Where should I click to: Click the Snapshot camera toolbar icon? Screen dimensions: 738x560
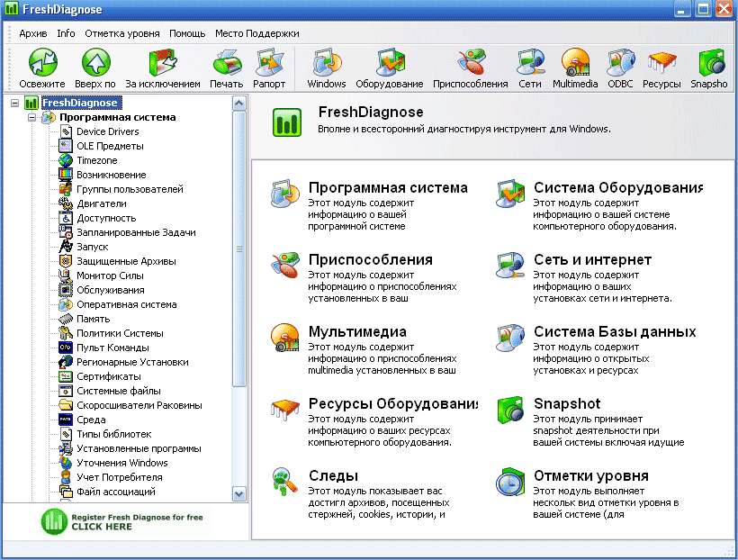[712, 62]
